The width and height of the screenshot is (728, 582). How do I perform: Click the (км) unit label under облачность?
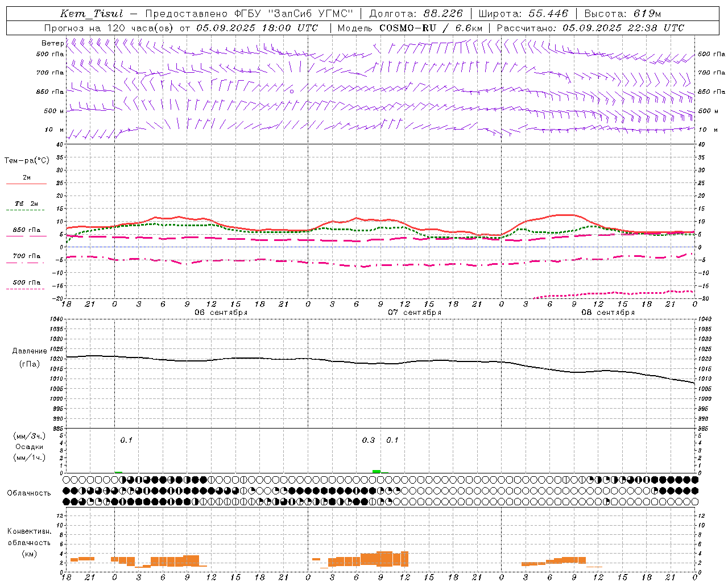pos(29,554)
